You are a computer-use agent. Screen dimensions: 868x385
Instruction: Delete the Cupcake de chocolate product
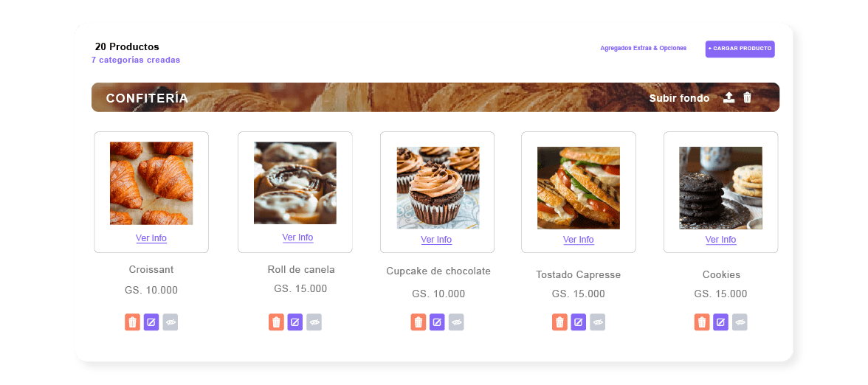tap(418, 322)
